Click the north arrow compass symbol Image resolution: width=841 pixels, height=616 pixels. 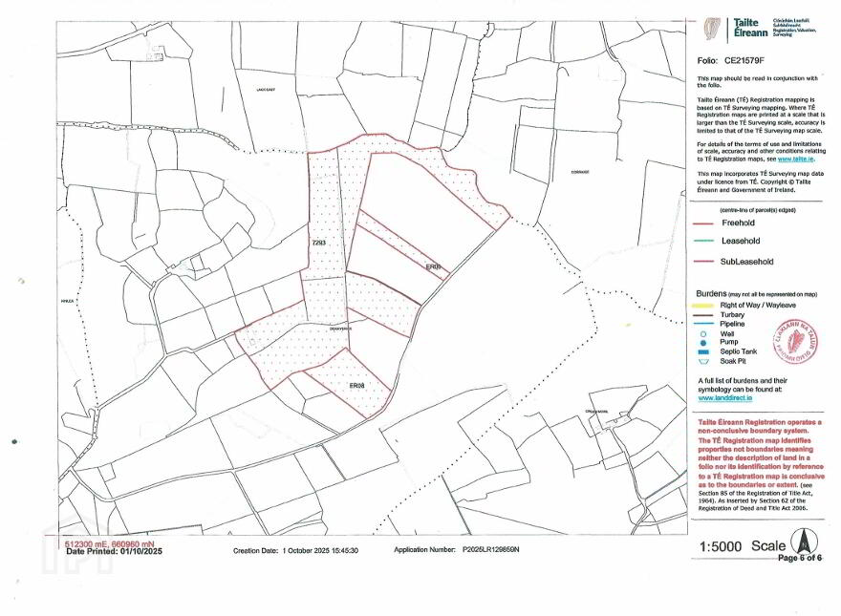point(804,541)
